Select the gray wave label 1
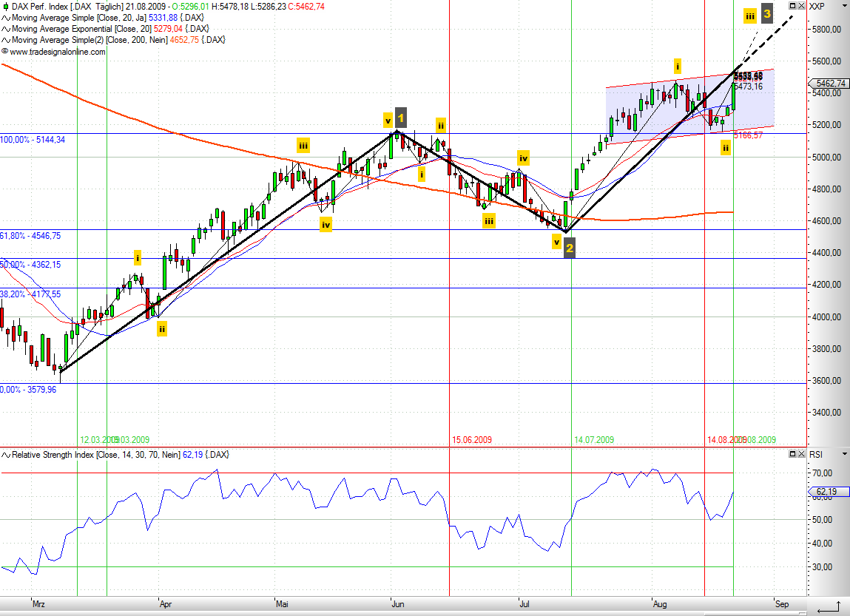This screenshot has height=616, width=850. pos(401,118)
